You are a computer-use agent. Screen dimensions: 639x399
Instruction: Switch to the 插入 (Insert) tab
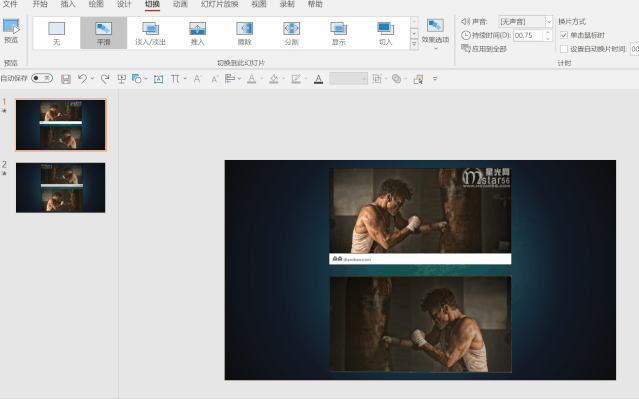pyautogui.click(x=68, y=4)
